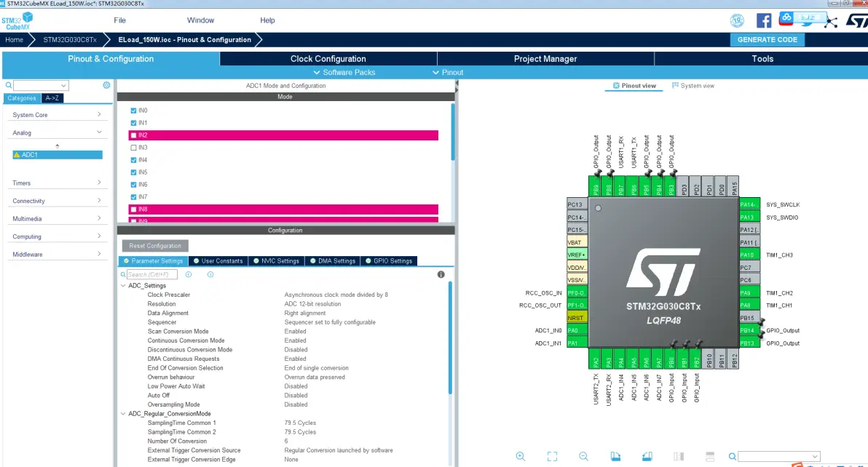This screenshot has width=868, height=467.
Task: Click the Reset Configuration button
Action: [x=155, y=246]
